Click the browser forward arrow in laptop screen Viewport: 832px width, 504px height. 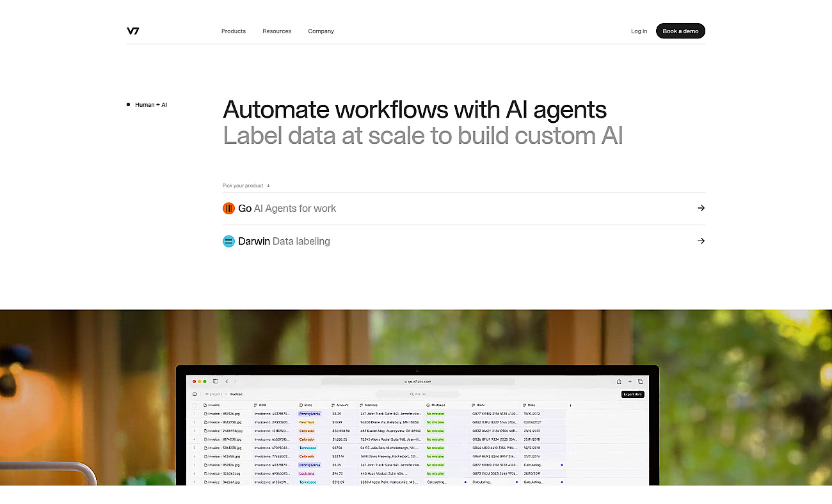pyautogui.click(x=235, y=381)
